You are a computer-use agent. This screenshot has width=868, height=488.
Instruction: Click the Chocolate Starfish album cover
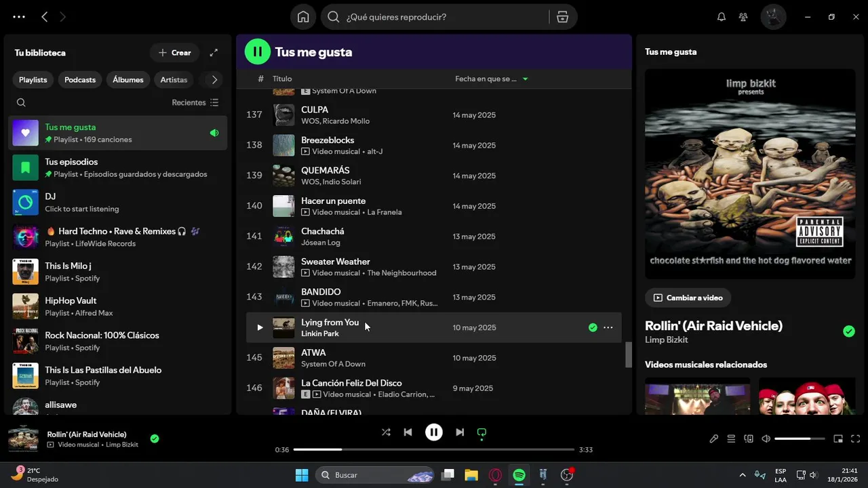tap(750, 174)
